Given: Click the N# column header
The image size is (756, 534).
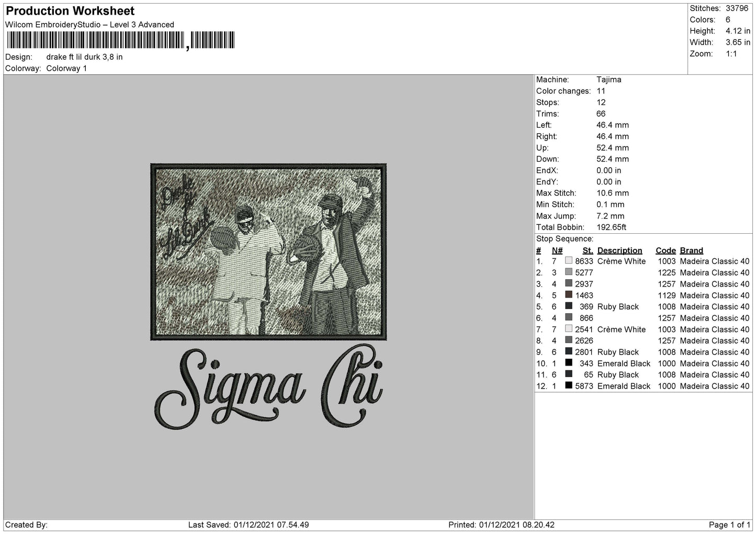Looking at the screenshot, I should pyautogui.click(x=557, y=251).
